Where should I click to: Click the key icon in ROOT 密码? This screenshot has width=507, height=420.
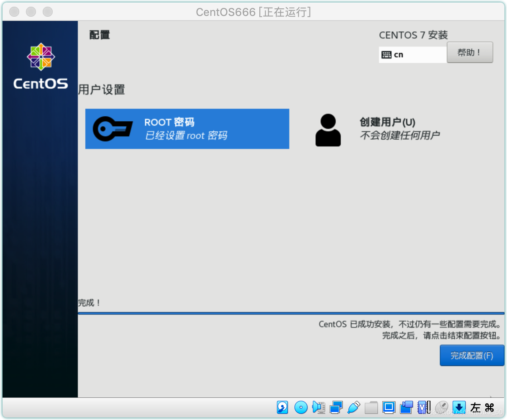tap(113, 129)
